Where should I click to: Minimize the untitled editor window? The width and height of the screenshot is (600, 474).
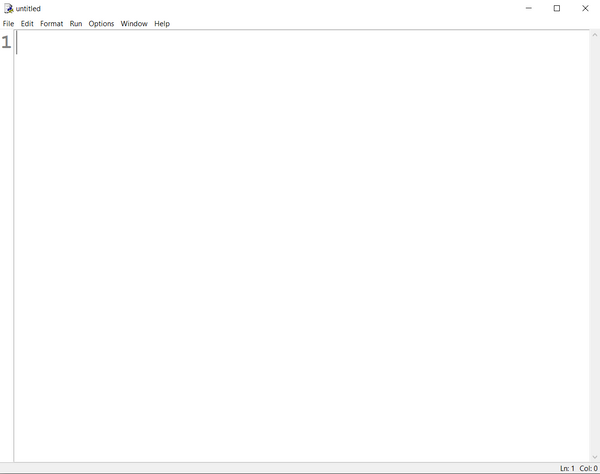[529, 8]
